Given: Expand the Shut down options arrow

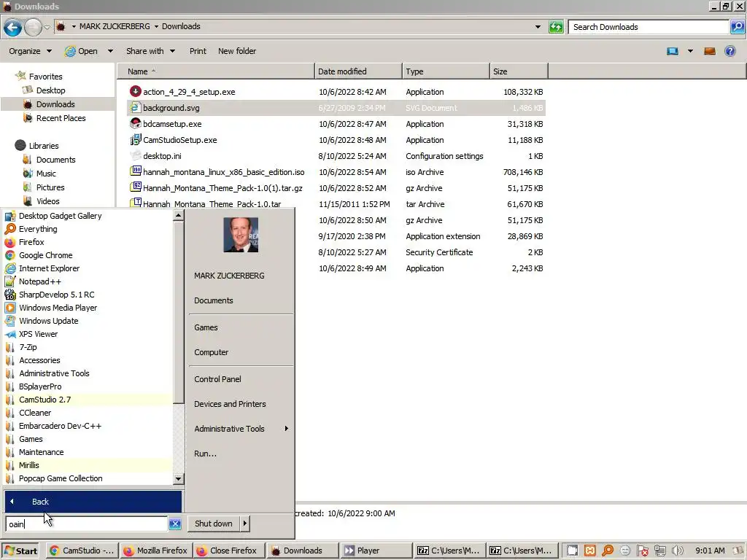Looking at the screenshot, I should pyautogui.click(x=245, y=524).
